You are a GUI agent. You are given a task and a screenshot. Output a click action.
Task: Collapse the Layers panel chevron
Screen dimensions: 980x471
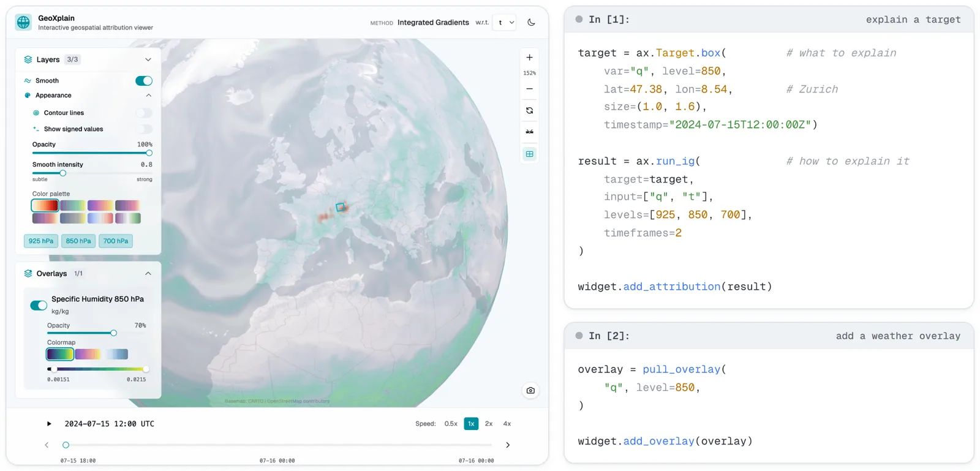pyautogui.click(x=148, y=59)
